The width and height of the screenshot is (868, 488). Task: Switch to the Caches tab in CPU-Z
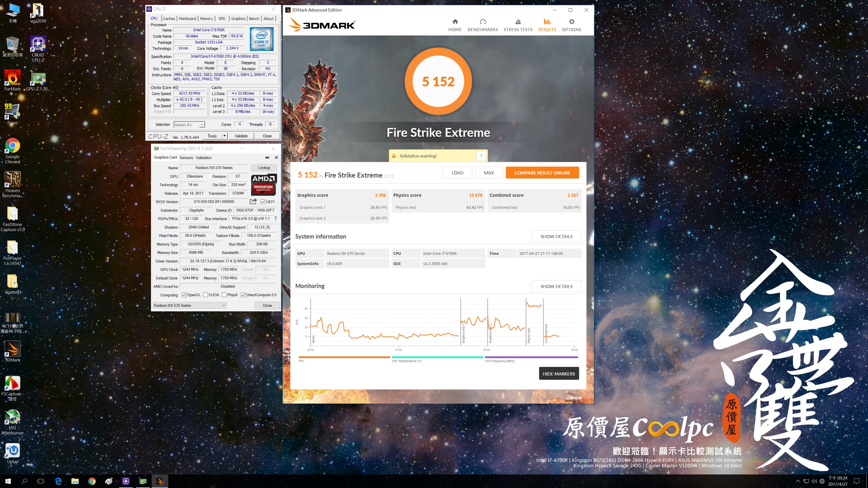[169, 19]
